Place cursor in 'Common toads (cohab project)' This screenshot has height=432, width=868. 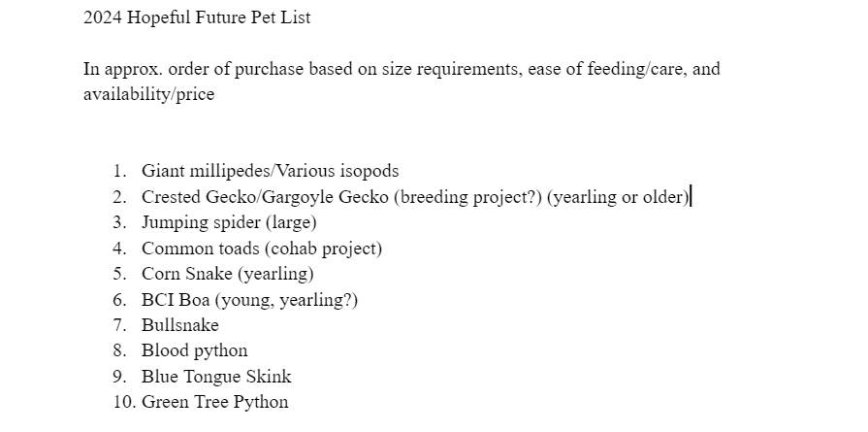[x=262, y=249]
